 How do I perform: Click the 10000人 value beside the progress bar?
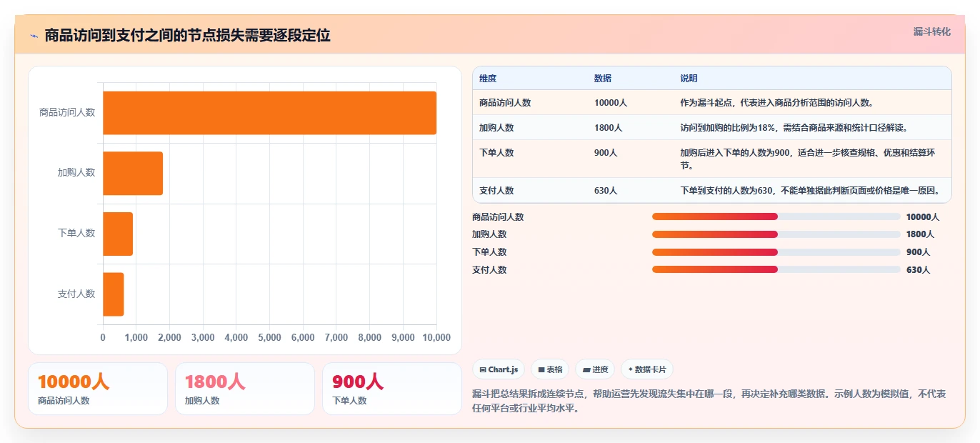pos(923,216)
